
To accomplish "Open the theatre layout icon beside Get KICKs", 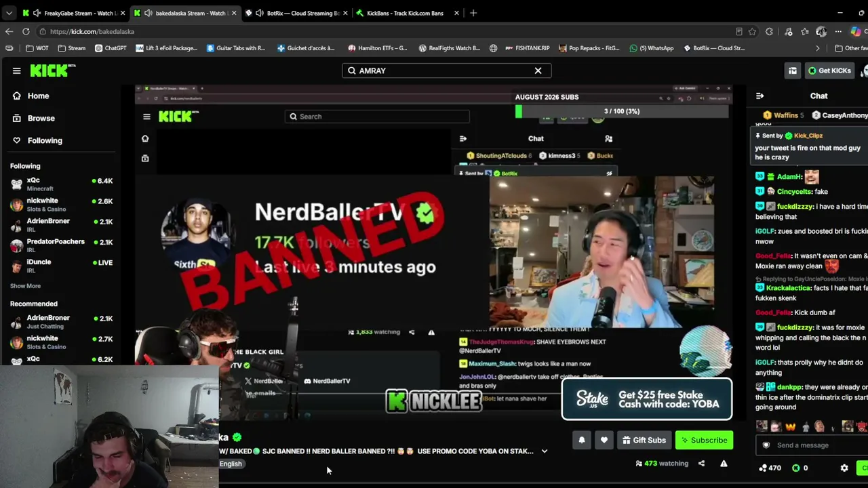I will (x=792, y=70).
